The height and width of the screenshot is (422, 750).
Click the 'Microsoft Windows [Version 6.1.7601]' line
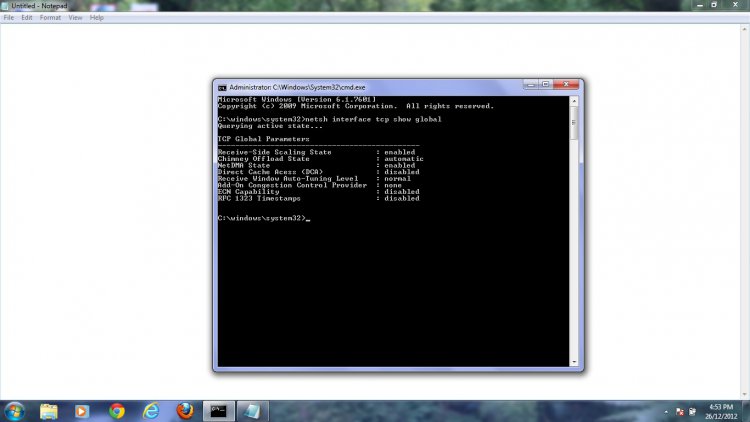pyautogui.click(x=297, y=100)
